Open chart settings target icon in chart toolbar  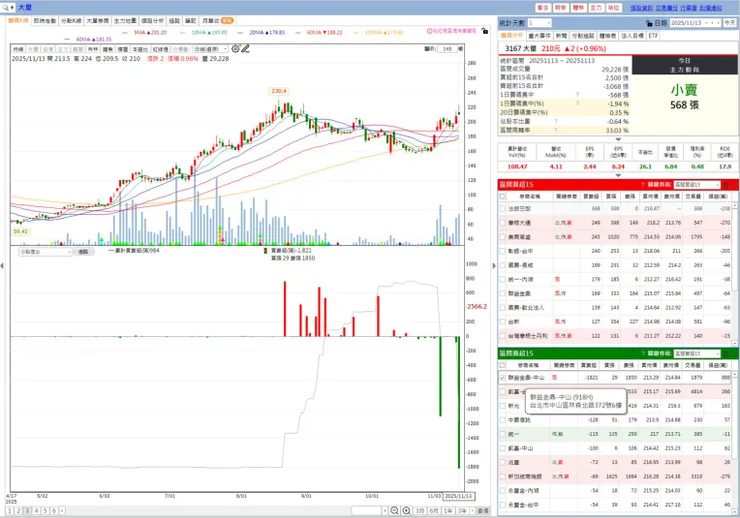click(x=235, y=49)
